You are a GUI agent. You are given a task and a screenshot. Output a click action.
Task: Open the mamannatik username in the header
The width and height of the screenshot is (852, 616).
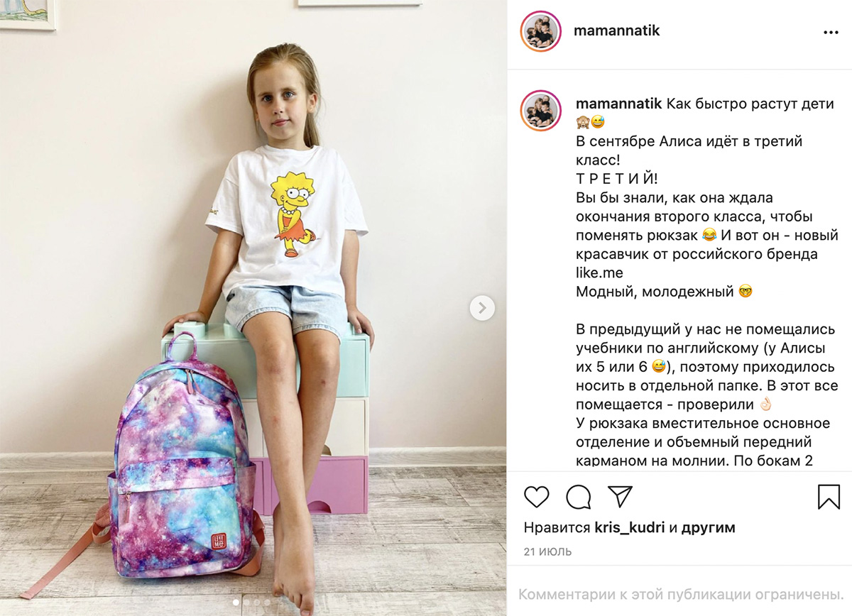pyautogui.click(x=617, y=31)
